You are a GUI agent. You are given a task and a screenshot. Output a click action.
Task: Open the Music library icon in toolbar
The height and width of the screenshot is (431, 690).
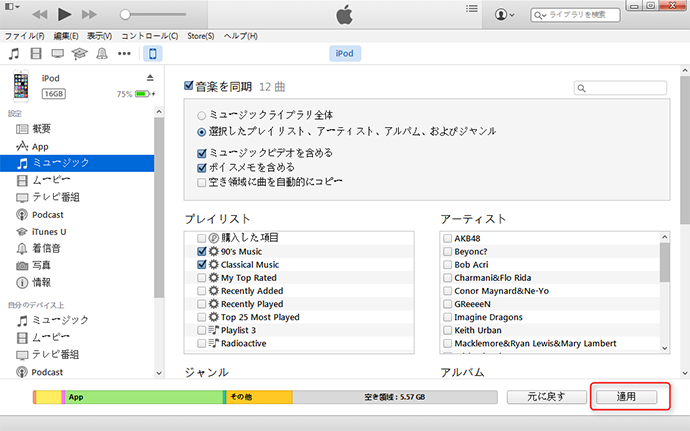14,54
